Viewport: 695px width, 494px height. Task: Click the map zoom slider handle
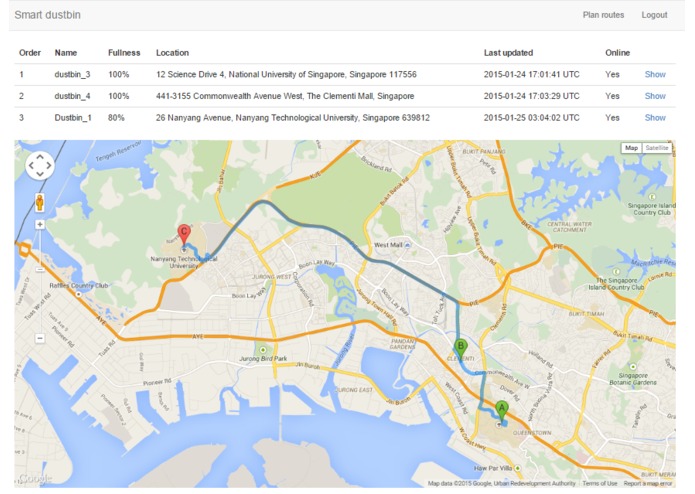40,269
